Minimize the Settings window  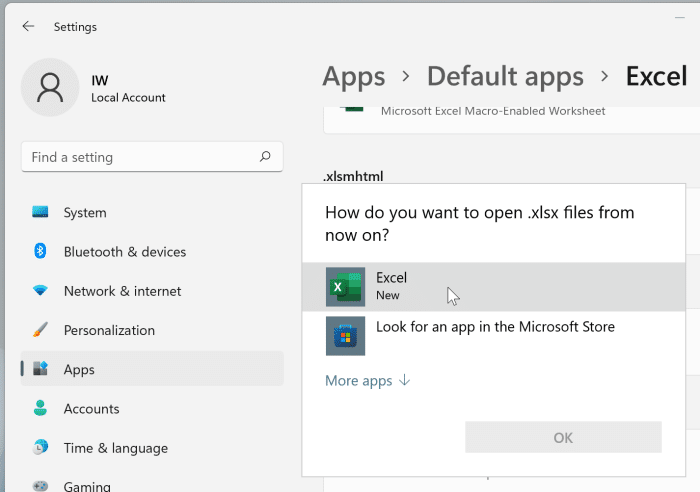pyautogui.click(x=679, y=17)
